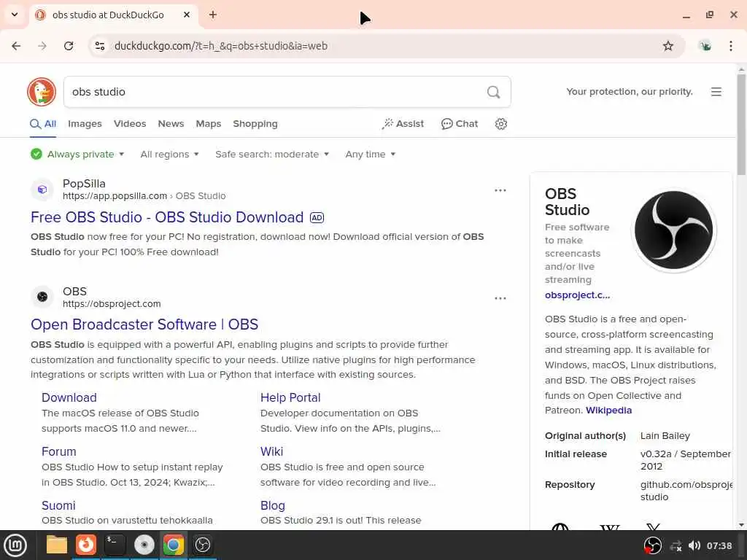747x560 pixels.
Task: Switch to the Videos tab
Action: 130,124
